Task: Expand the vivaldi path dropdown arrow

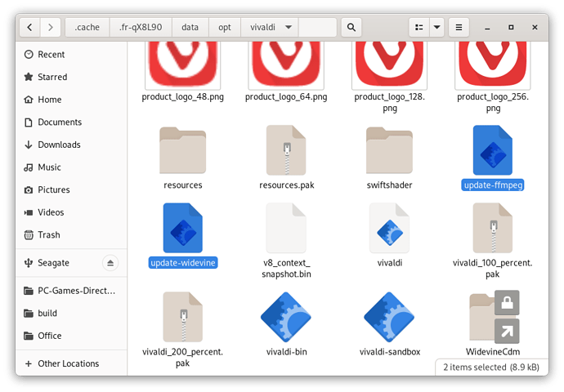Action: tap(289, 27)
